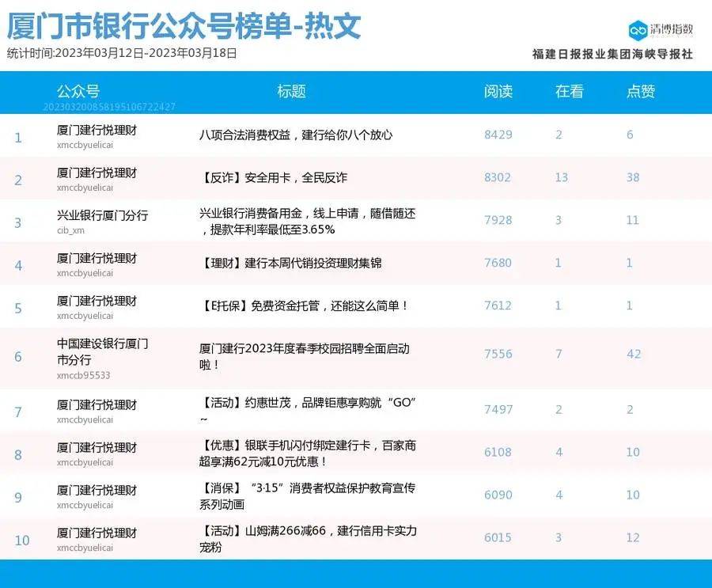The image size is (712, 588).
Task: Click read count 8429
Action: pos(498,135)
